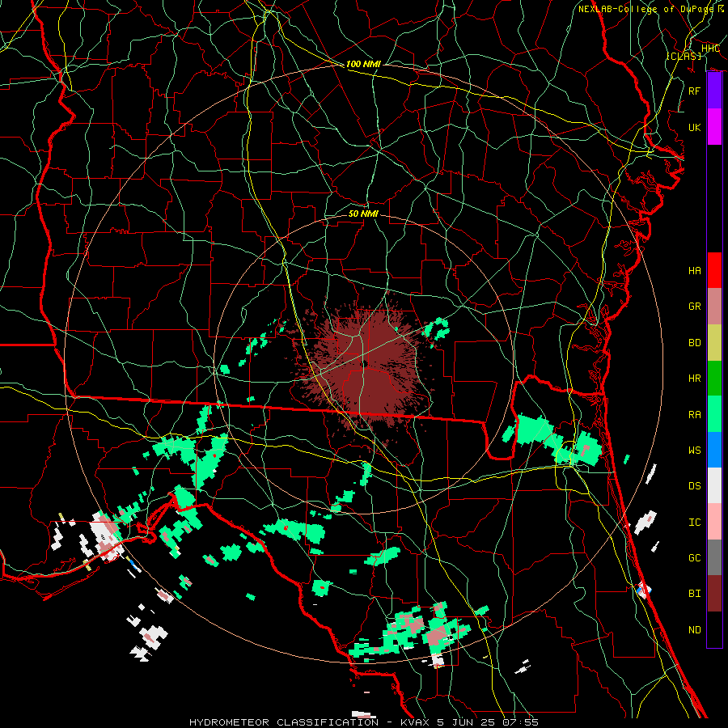Select the GR legend color block
This screenshot has height=728, width=728.
714,307
